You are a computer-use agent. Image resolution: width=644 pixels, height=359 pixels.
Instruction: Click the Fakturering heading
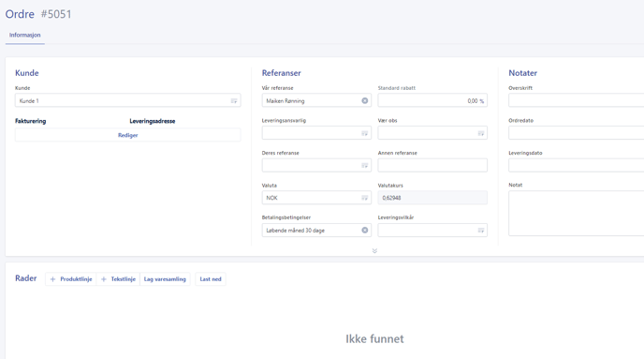pyautogui.click(x=30, y=121)
